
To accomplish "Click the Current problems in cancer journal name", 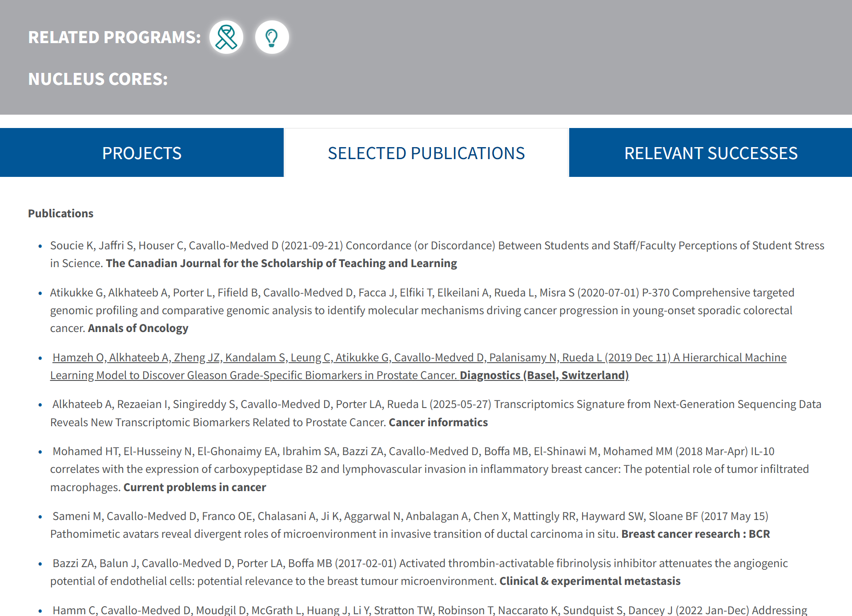I will pos(194,488).
